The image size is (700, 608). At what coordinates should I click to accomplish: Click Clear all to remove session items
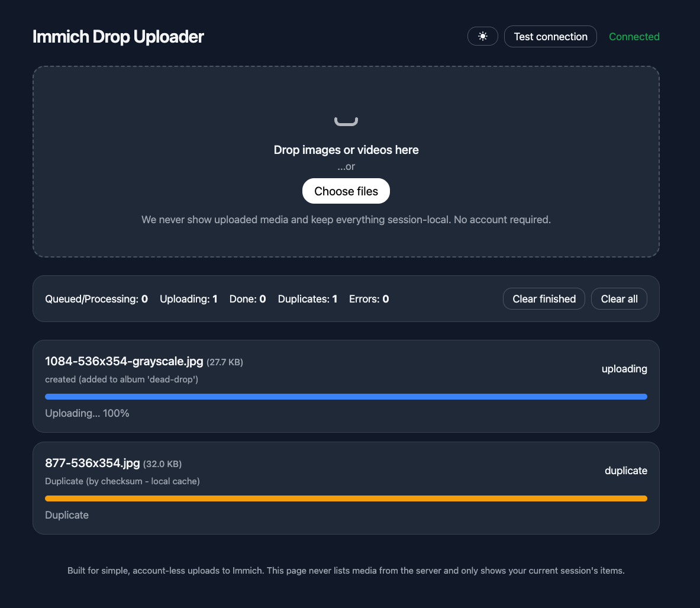click(x=619, y=298)
